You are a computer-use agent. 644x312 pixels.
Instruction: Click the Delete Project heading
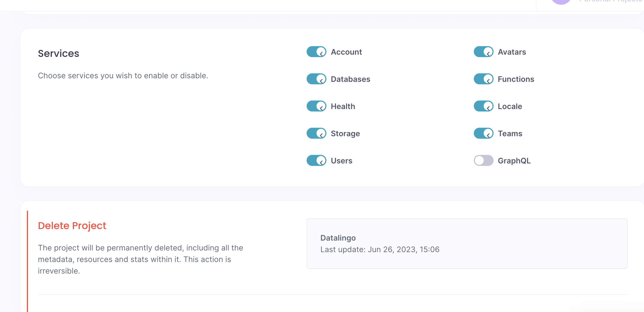click(x=72, y=226)
